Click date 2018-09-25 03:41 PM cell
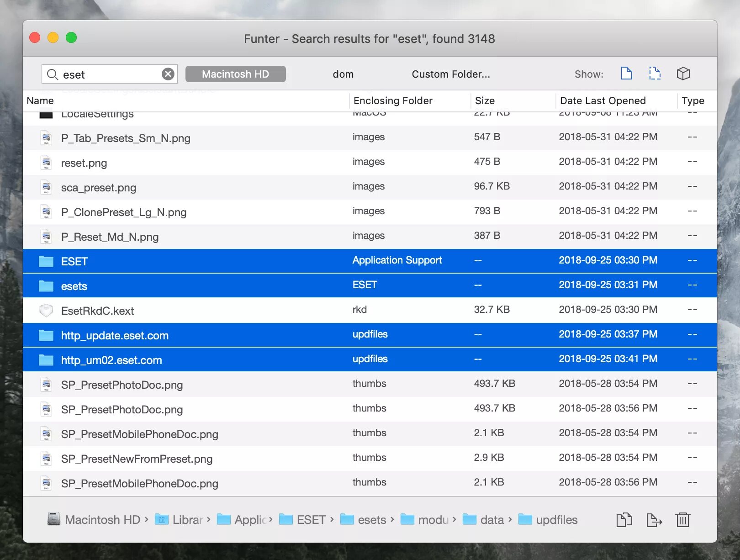This screenshot has height=560, width=740. click(x=608, y=359)
